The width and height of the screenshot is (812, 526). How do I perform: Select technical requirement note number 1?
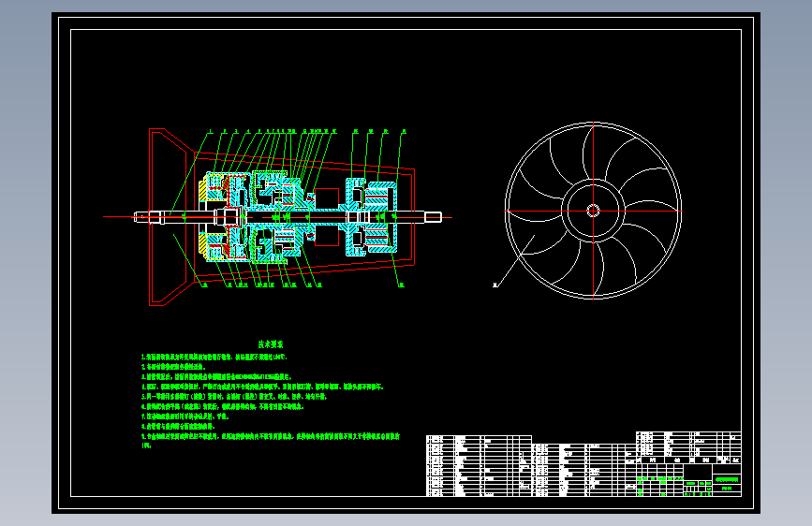tap(214, 357)
